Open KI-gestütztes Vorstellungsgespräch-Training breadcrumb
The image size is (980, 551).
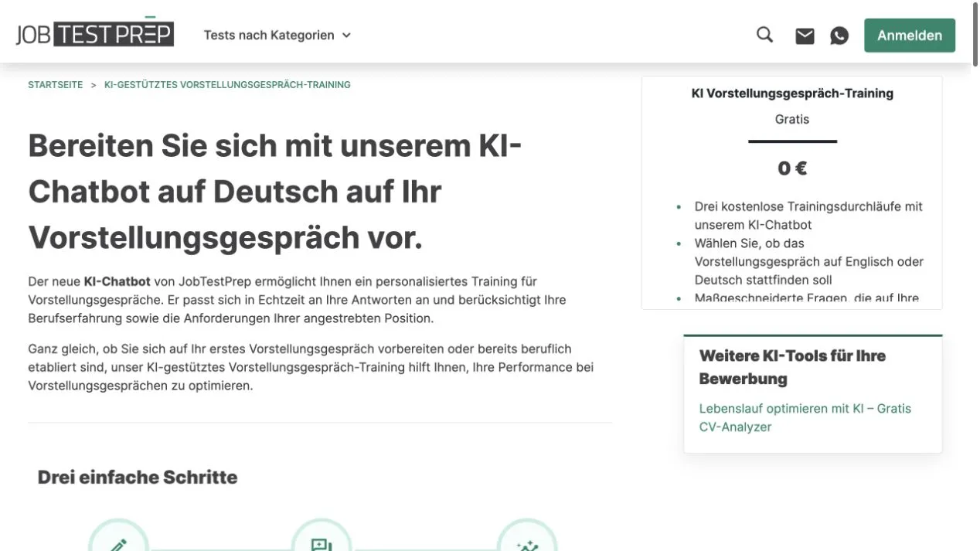coord(227,85)
